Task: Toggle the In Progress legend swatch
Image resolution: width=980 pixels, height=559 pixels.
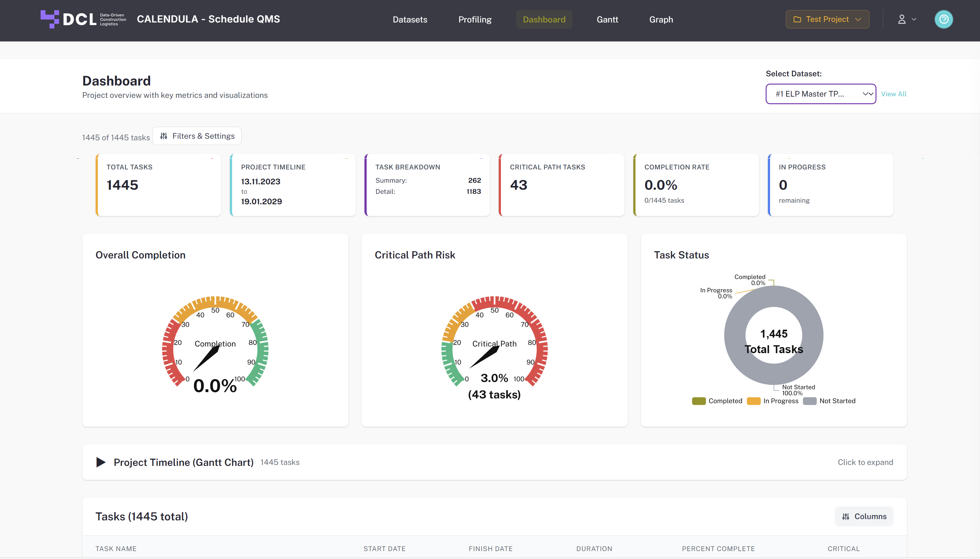Action: 754,401
